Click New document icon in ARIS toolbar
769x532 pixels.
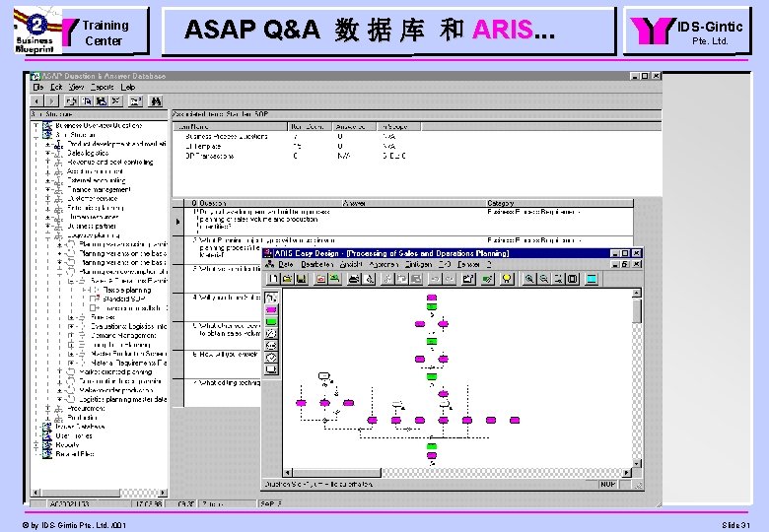[273, 279]
